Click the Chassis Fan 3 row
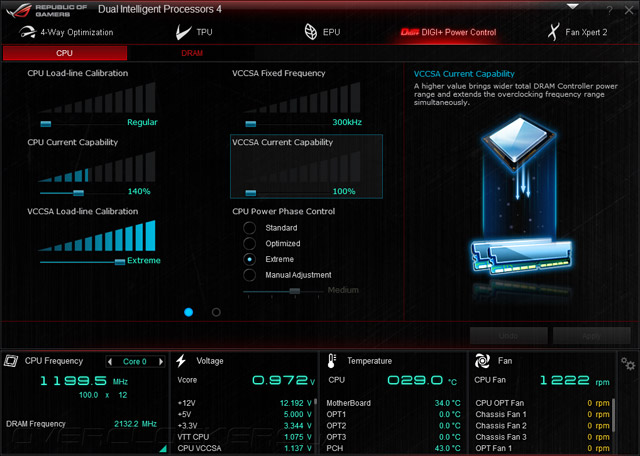The height and width of the screenshot is (456, 640). coord(542,437)
